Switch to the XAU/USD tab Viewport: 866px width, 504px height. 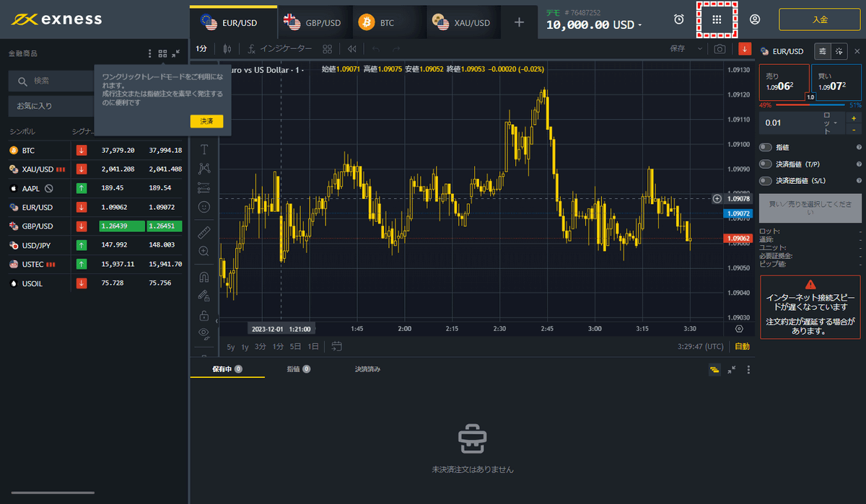[x=462, y=22]
